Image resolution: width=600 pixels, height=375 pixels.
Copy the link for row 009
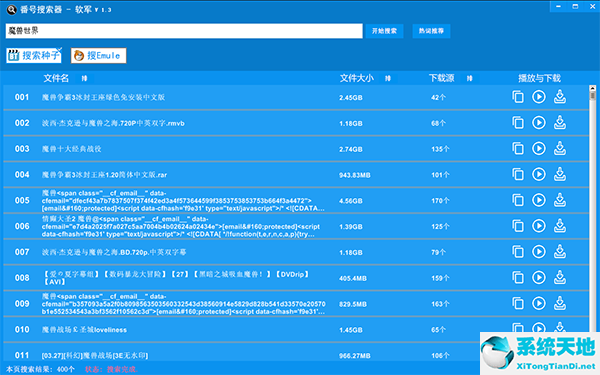(518, 303)
